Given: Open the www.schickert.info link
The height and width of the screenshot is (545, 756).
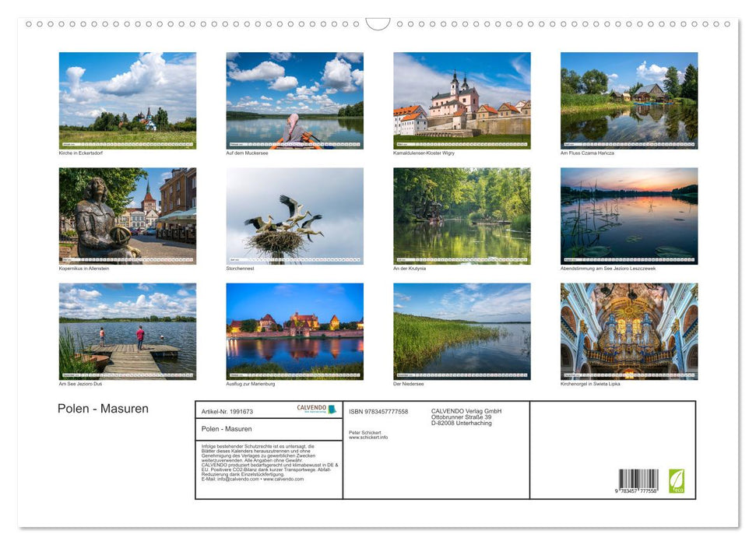Looking at the screenshot, I should pos(368,437).
